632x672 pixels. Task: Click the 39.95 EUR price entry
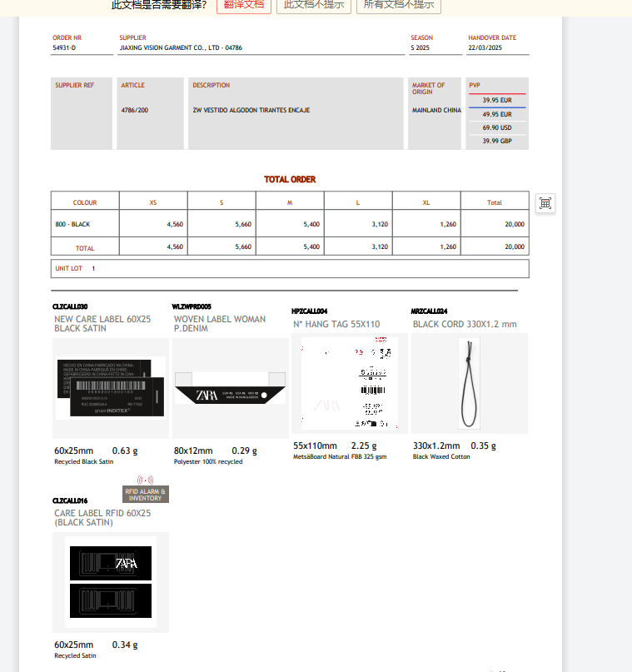(497, 100)
